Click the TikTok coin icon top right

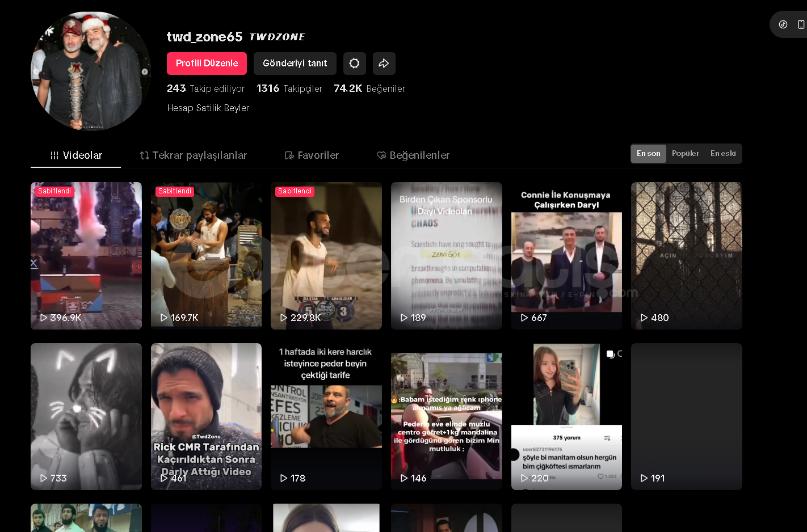783,24
